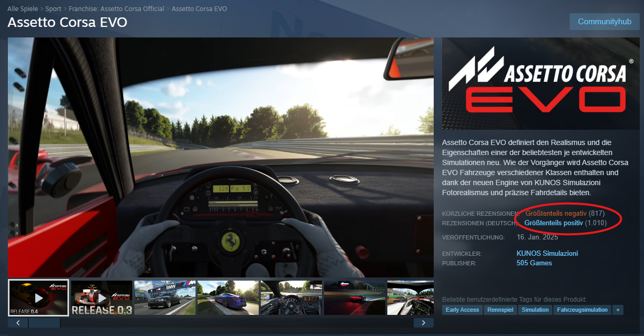Select the steering wheel cockpit thumbnail

(291, 298)
